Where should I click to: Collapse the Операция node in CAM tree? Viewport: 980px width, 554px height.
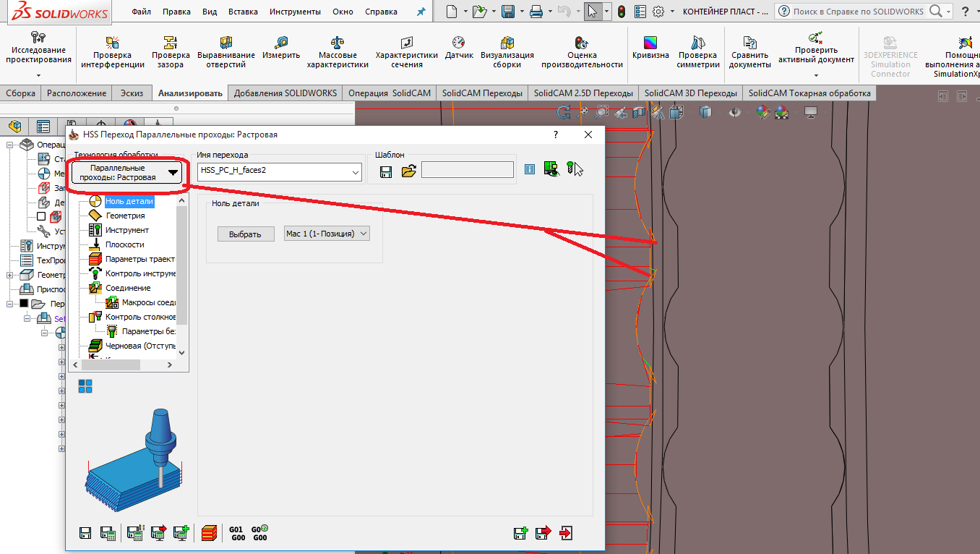point(11,145)
